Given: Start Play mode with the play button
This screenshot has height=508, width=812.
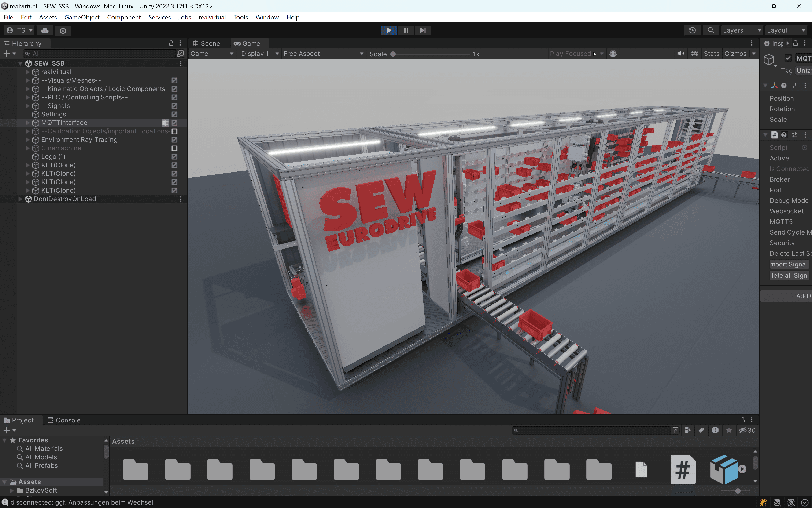Looking at the screenshot, I should click(389, 30).
